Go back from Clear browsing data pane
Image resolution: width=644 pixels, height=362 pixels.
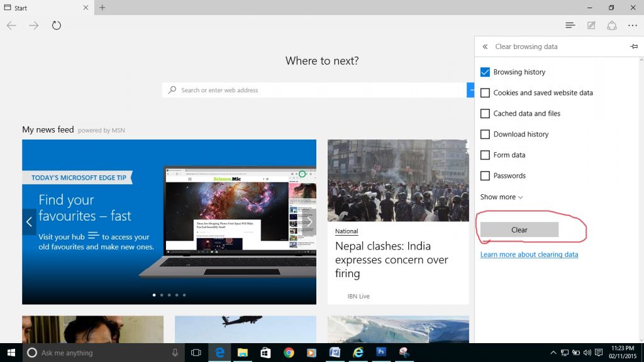pos(485,47)
